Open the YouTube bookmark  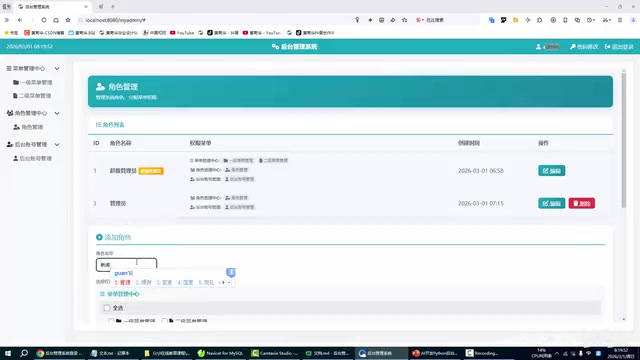[182, 33]
